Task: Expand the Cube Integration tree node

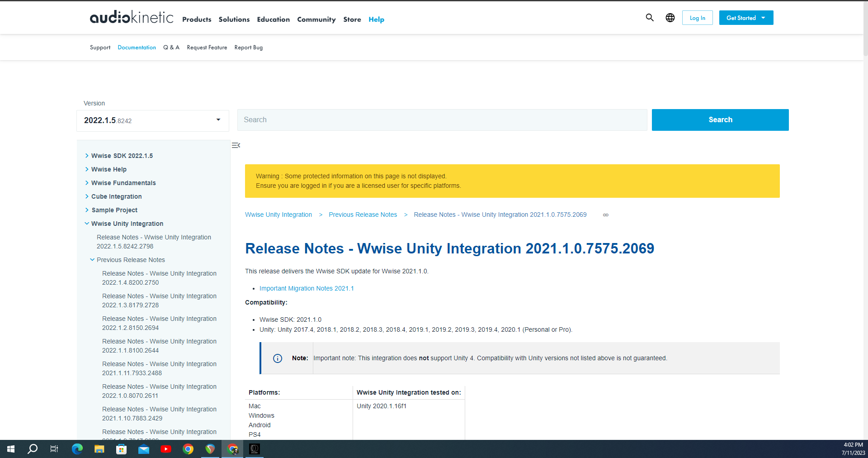Action: (x=87, y=196)
